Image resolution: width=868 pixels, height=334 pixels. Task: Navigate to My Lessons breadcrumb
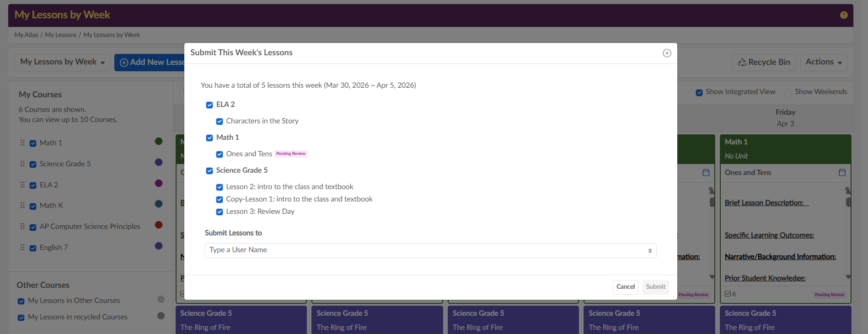pos(61,35)
